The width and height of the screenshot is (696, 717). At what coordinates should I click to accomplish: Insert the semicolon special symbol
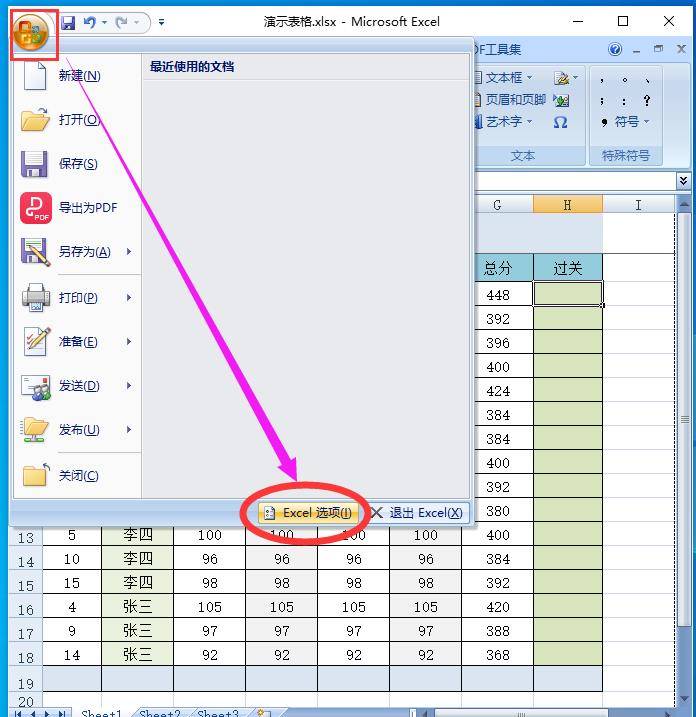point(602,102)
